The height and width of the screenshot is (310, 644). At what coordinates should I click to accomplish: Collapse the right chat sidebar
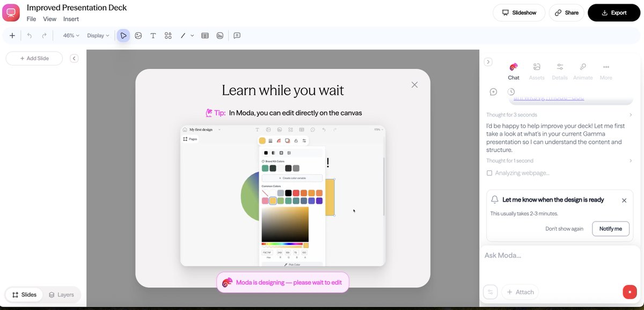[x=488, y=62]
